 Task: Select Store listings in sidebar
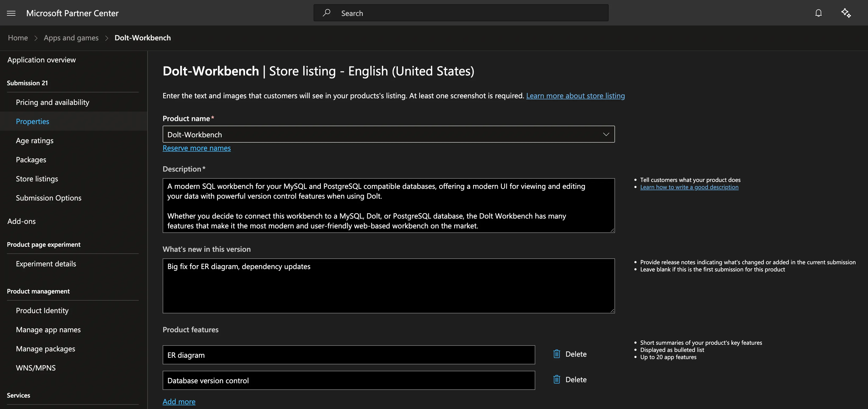click(37, 179)
